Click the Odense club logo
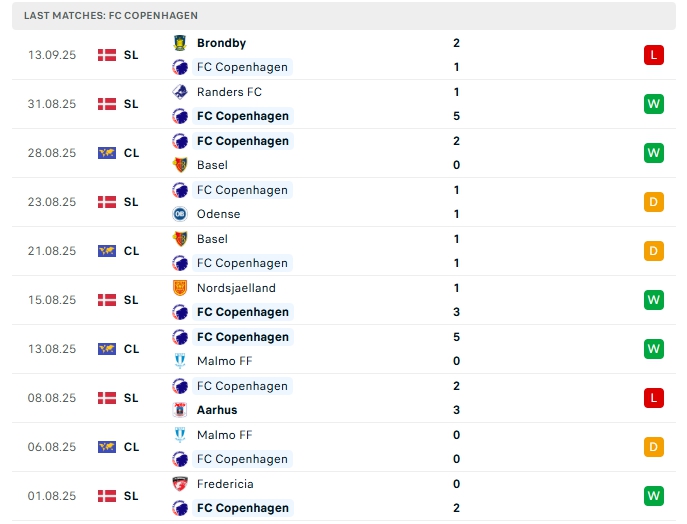 [x=180, y=214]
